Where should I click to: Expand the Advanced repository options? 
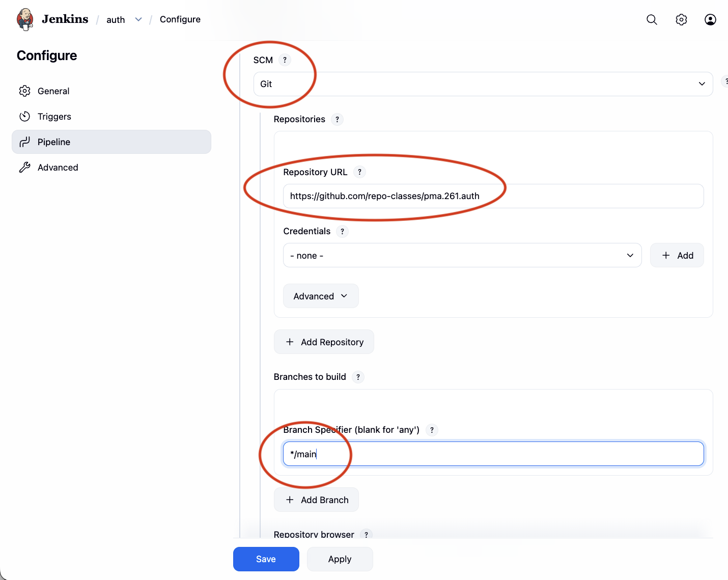click(x=321, y=296)
